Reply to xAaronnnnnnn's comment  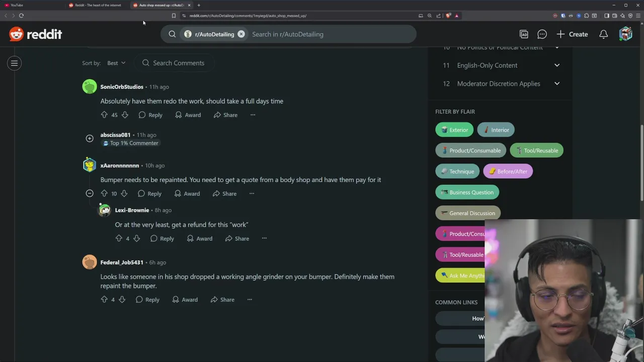tap(149, 194)
